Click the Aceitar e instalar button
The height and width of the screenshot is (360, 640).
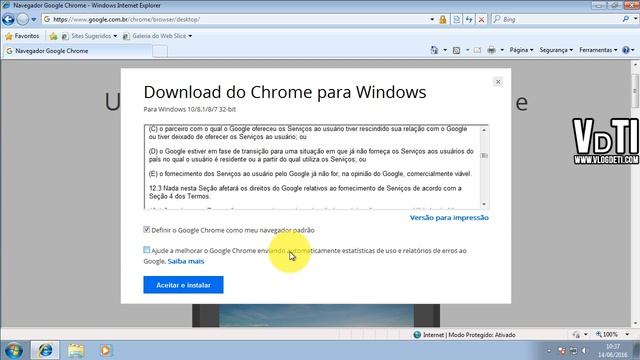(x=183, y=285)
